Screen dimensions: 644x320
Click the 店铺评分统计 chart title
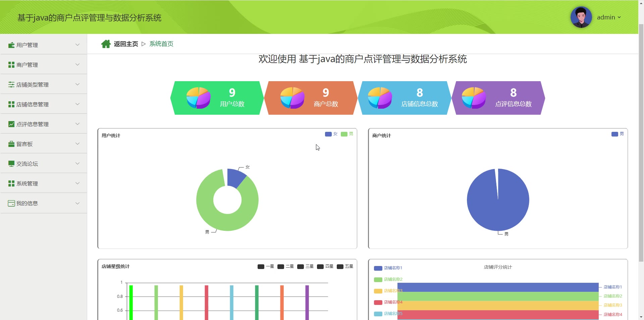pyautogui.click(x=498, y=267)
